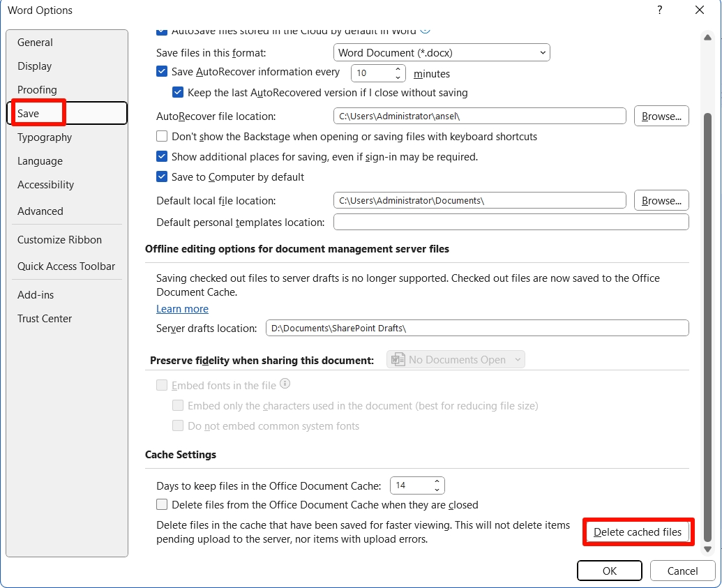Open the Advanced options section
722x588 pixels.
(x=40, y=211)
